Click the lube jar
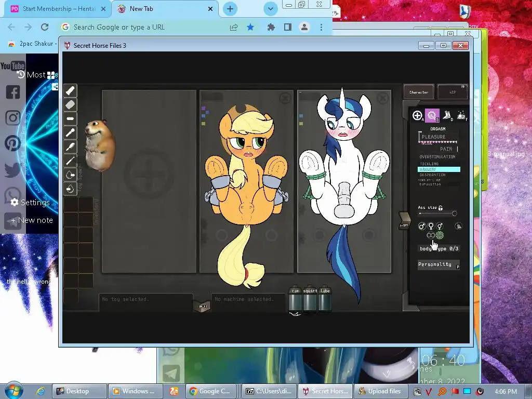 [325, 298]
